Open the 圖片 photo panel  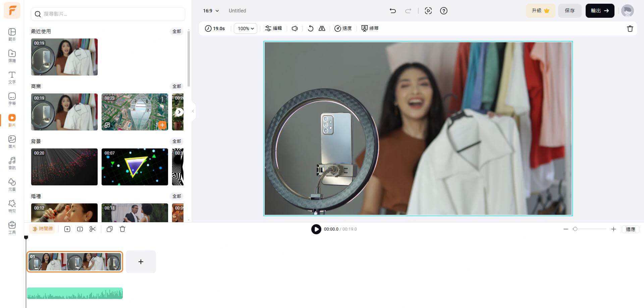click(12, 142)
